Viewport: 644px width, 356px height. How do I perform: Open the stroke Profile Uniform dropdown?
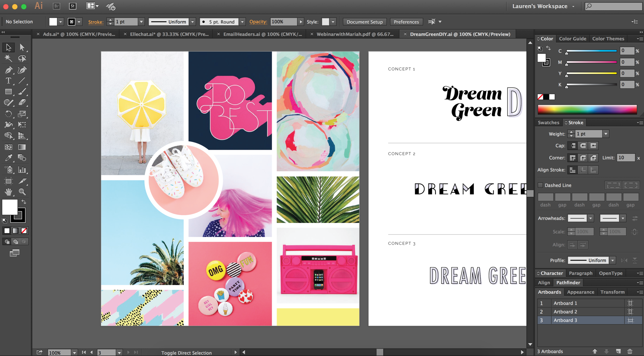pyautogui.click(x=613, y=260)
